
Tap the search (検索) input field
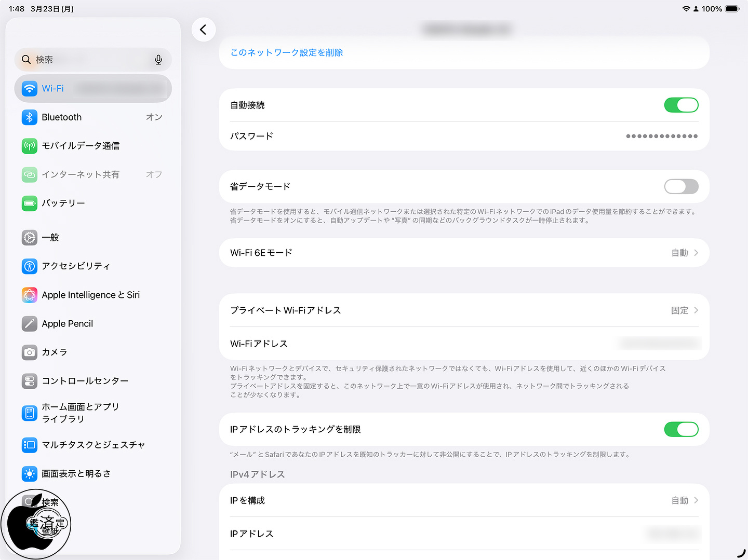(88, 60)
